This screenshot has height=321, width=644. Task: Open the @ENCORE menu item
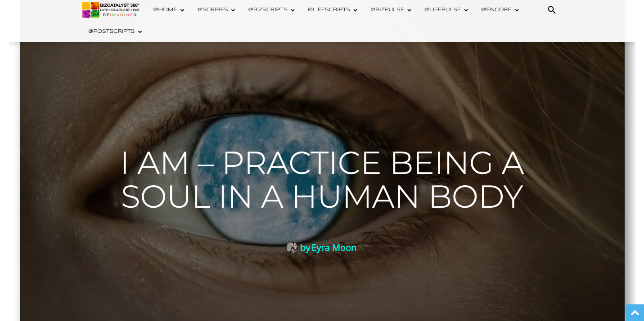point(496,10)
